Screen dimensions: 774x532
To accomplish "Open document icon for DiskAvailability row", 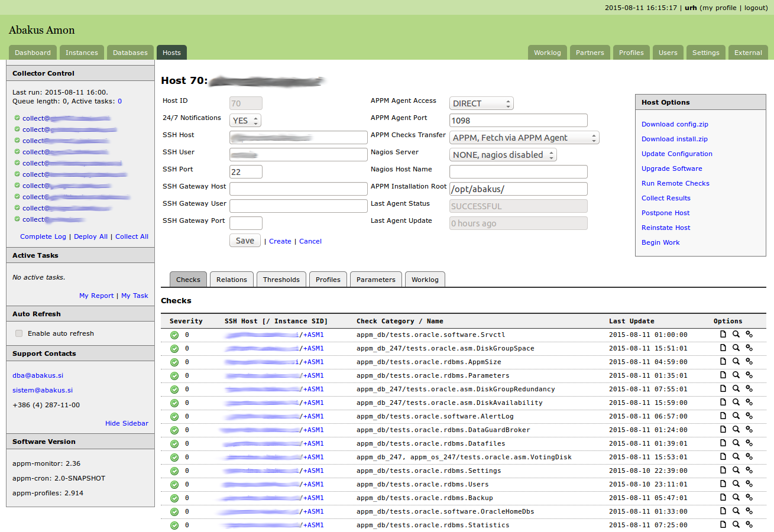I will point(723,403).
